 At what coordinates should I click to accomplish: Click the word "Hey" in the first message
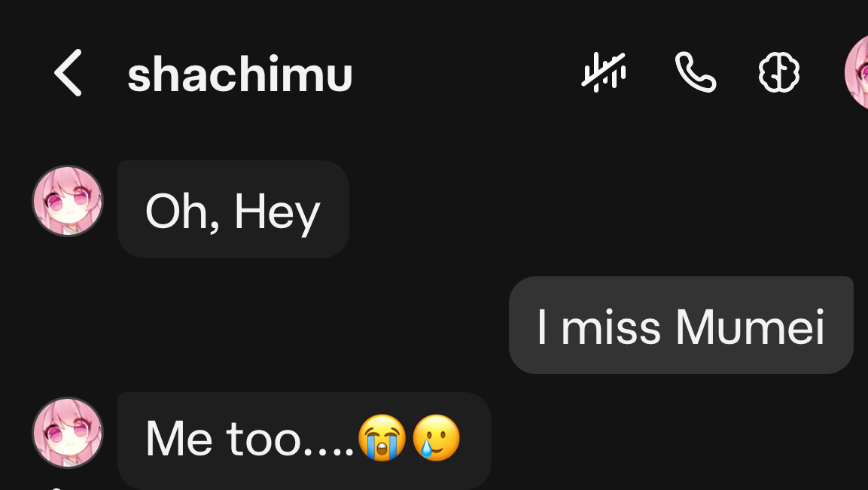pyautogui.click(x=277, y=212)
